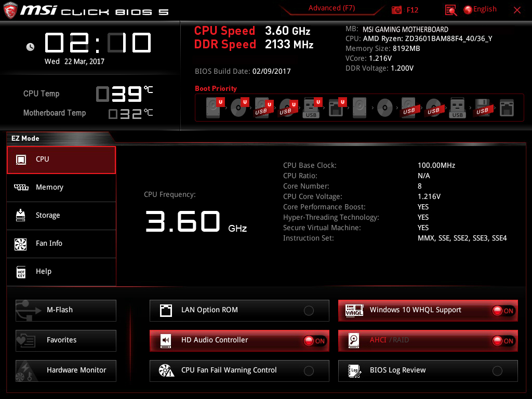The image size is (532, 399).
Task: Select legacy hard drive boot icon without U badge
Action: 360,108
